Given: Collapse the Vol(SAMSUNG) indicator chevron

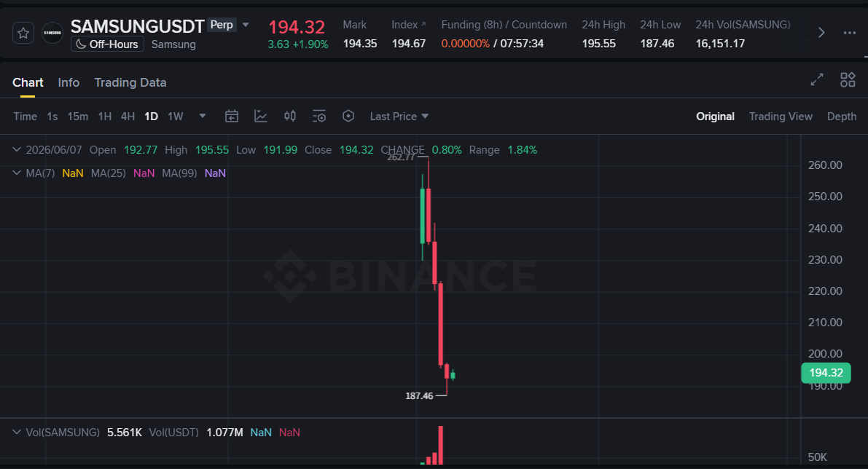Looking at the screenshot, I should 17,432.
